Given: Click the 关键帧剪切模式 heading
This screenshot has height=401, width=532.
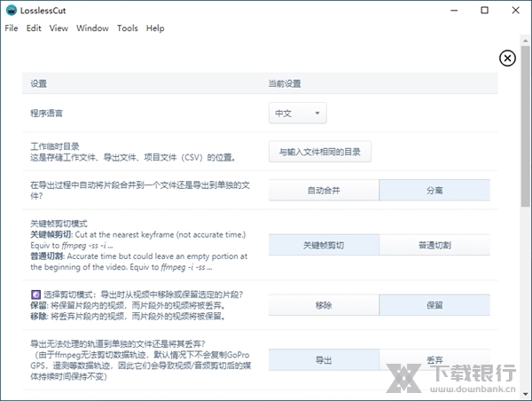Looking at the screenshot, I should 59,224.
